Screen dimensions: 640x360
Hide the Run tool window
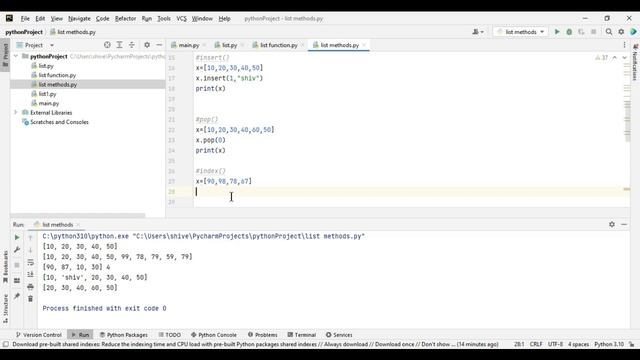624,224
